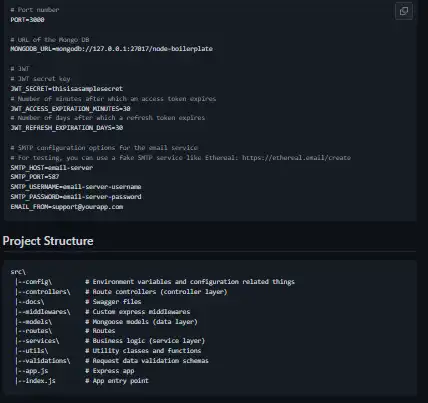Click the '# App entry point' comment
Image resolution: width=428 pixels, height=403 pixels.
(117, 381)
